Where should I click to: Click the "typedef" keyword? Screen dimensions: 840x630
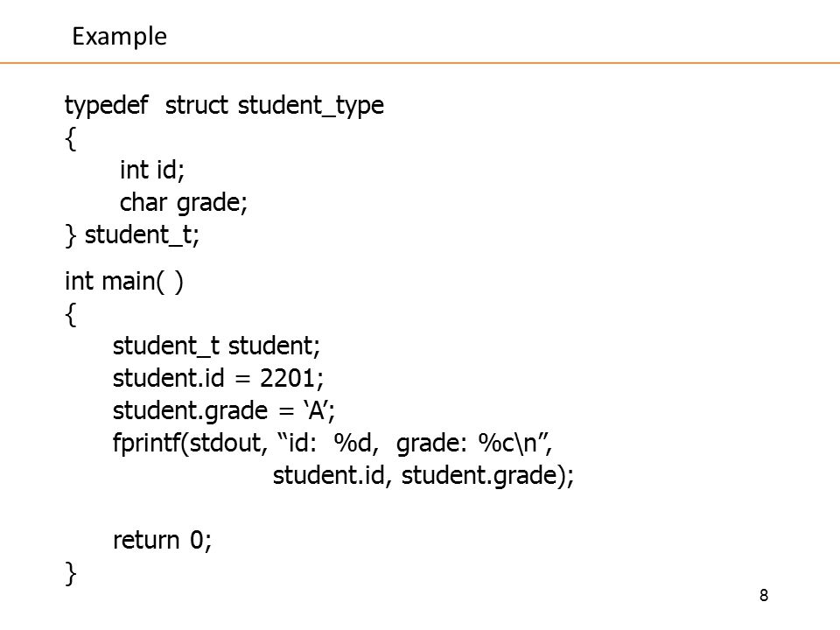106,105
